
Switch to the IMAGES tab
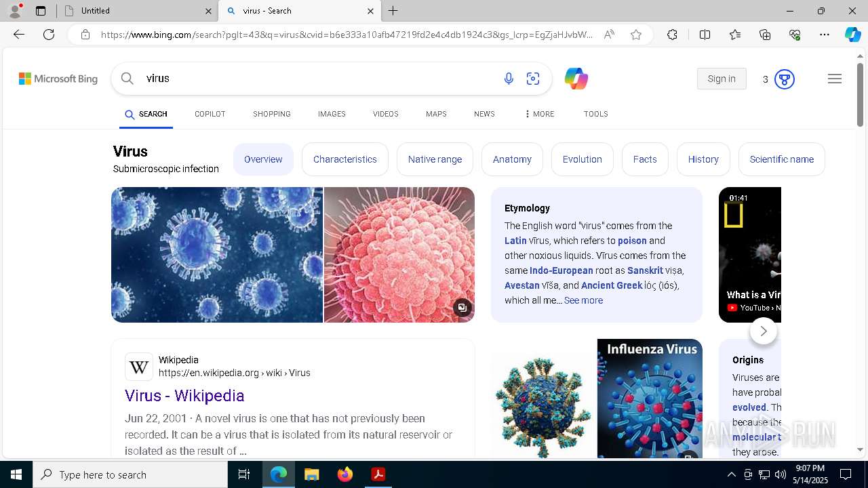point(332,114)
